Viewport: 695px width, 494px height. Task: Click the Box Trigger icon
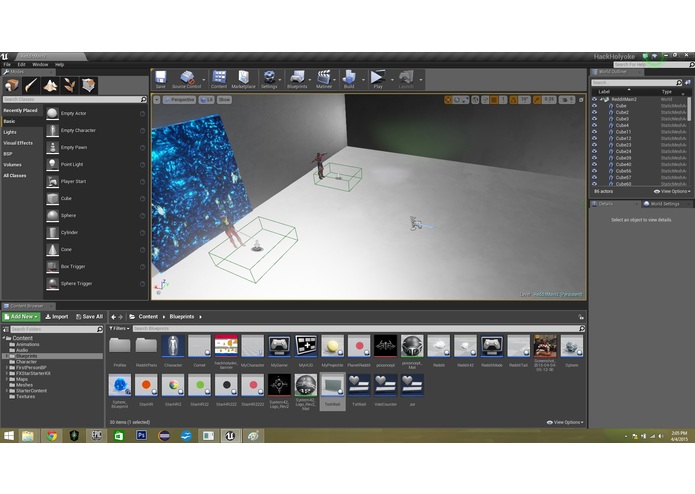point(52,267)
